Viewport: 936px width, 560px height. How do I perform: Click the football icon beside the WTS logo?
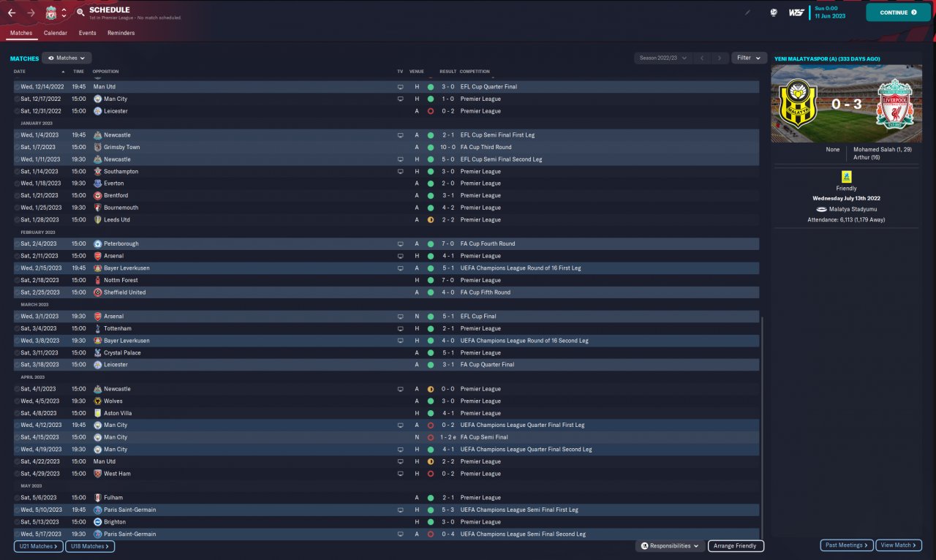[774, 12]
